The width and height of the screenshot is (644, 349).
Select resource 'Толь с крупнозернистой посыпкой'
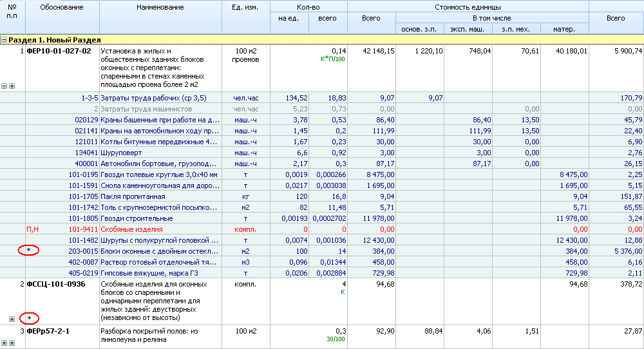(x=322, y=207)
